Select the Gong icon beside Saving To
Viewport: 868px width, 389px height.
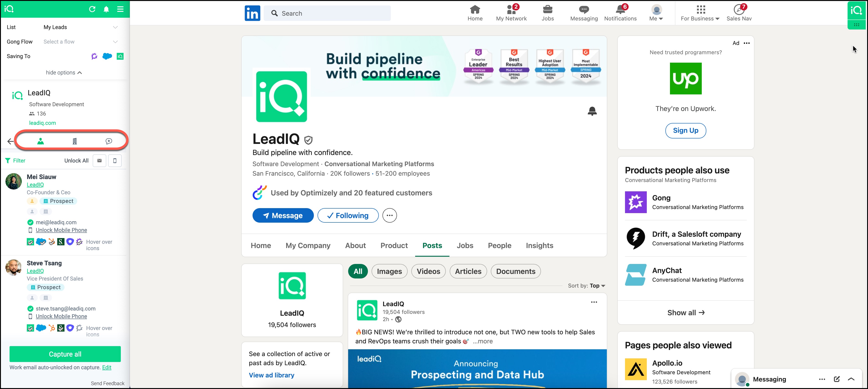tap(94, 56)
